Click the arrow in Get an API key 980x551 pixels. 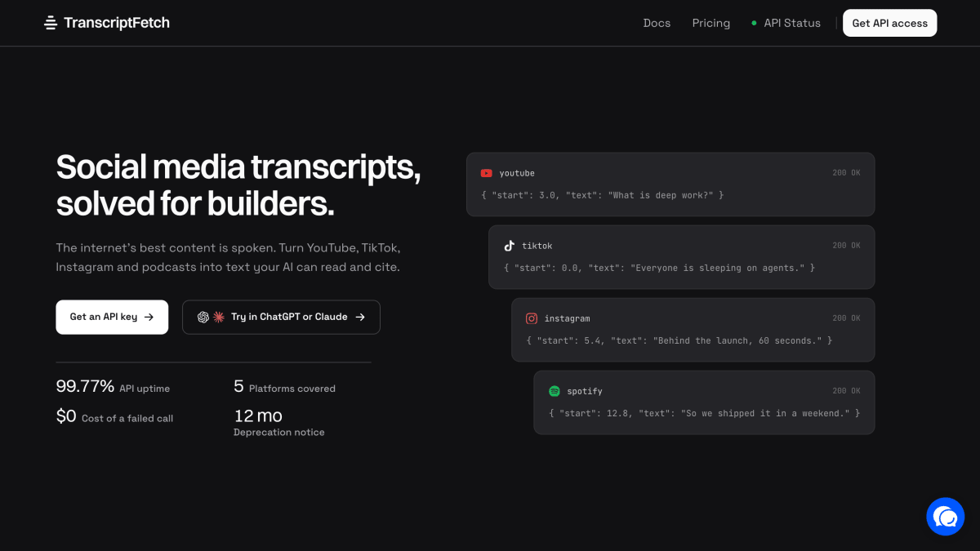tap(149, 317)
